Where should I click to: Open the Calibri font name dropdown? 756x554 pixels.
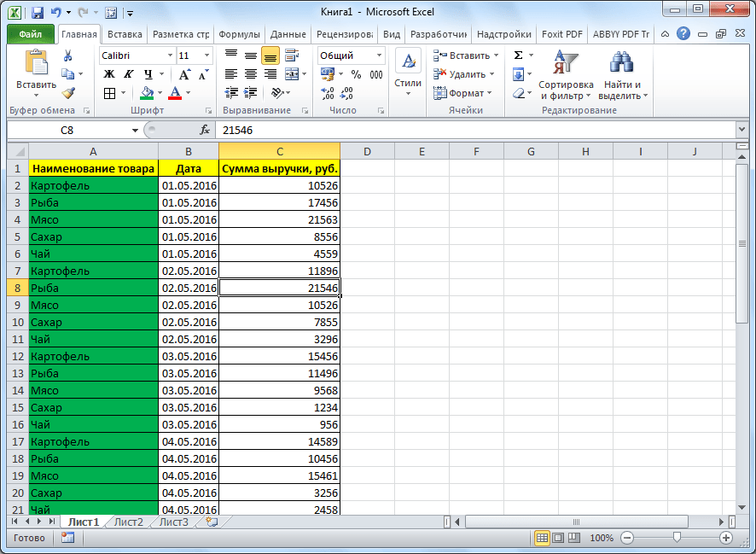169,55
